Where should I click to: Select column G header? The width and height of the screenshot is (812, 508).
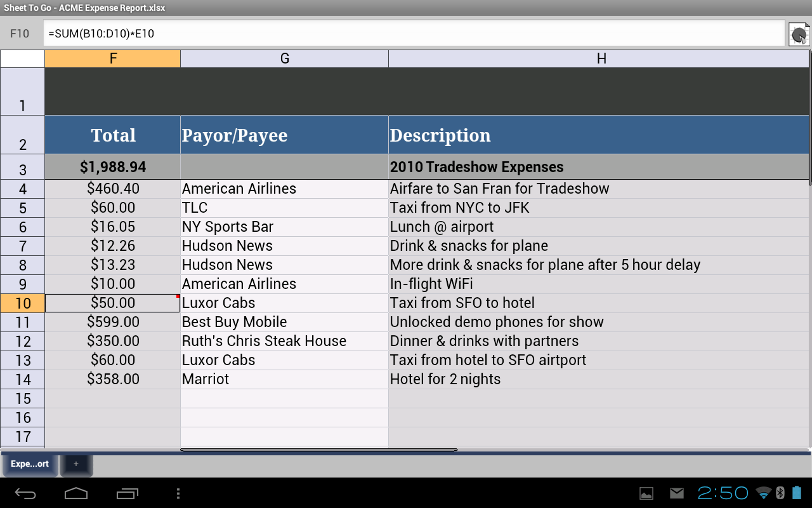coord(284,58)
